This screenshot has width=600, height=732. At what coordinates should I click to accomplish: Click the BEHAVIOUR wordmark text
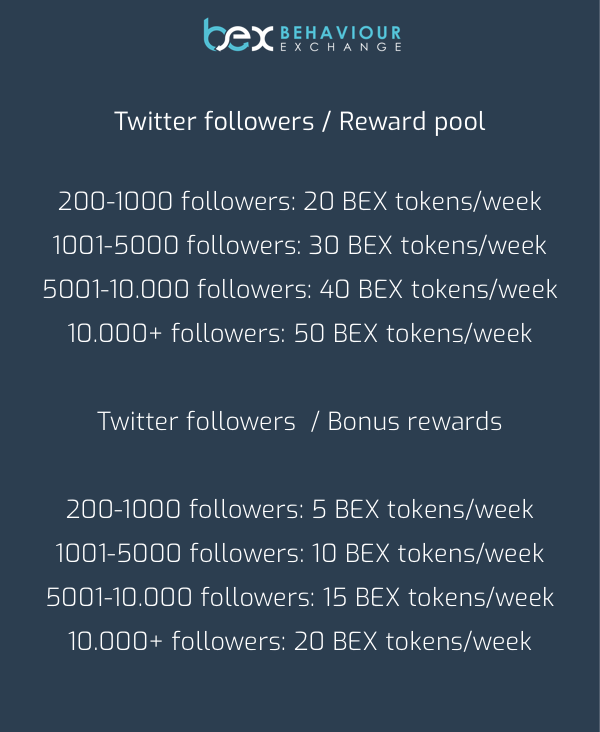point(340,33)
